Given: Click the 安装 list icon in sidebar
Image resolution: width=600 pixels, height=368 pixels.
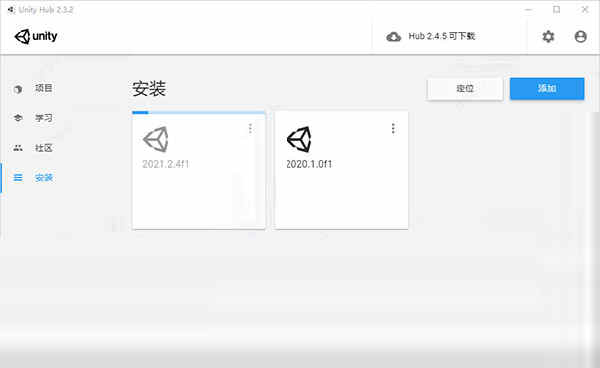Looking at the screenshot, I should coord(18,177).
